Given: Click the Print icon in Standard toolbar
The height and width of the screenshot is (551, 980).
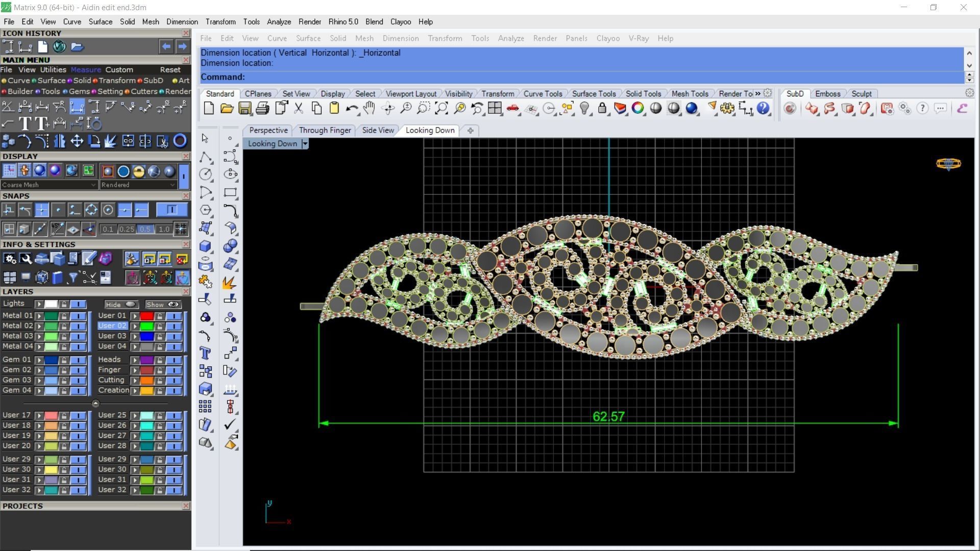Looking at the screenshot, I should pyautogui.click(x=262, y=108).
